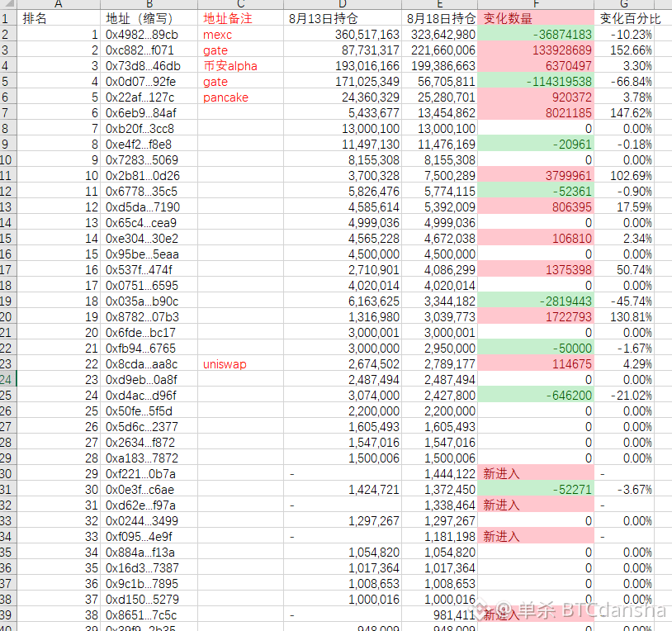Select address cell 0x4982...89cb

click(149, 35)
